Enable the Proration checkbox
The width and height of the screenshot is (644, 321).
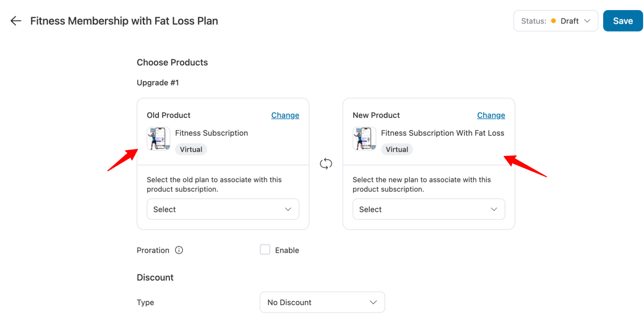(265, 249)
